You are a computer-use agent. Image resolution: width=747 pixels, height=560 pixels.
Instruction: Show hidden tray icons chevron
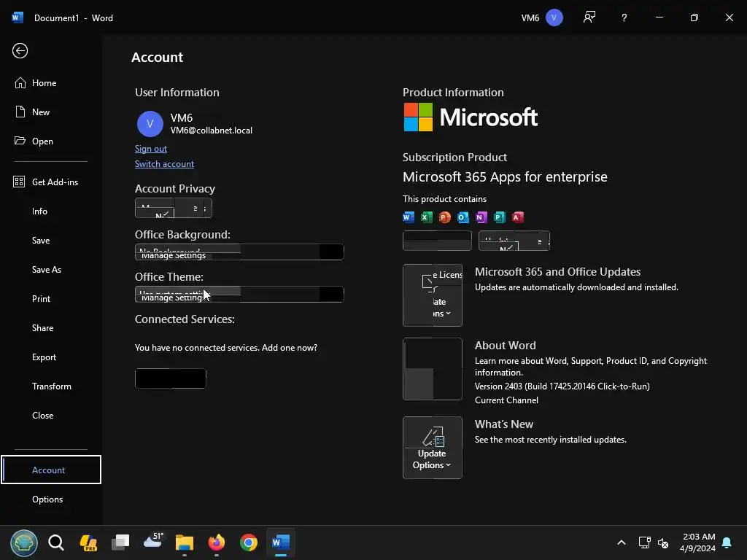coord(622,542)
